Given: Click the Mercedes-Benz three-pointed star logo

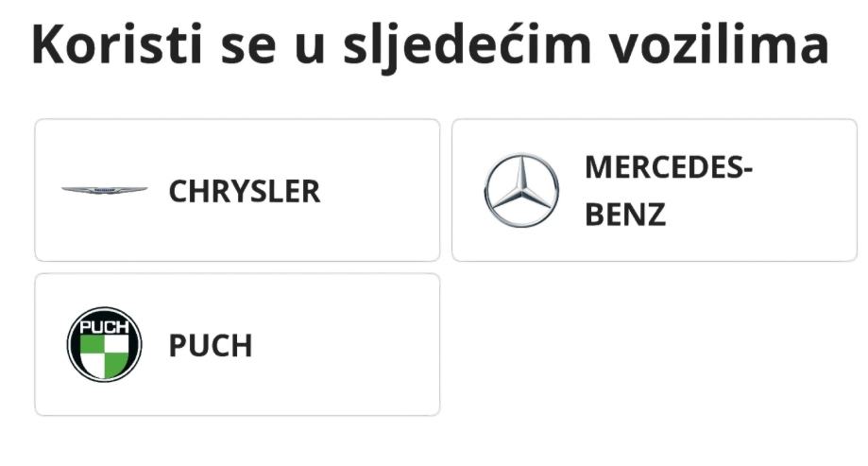Looking at the screenshot, I should coord(521,190).
